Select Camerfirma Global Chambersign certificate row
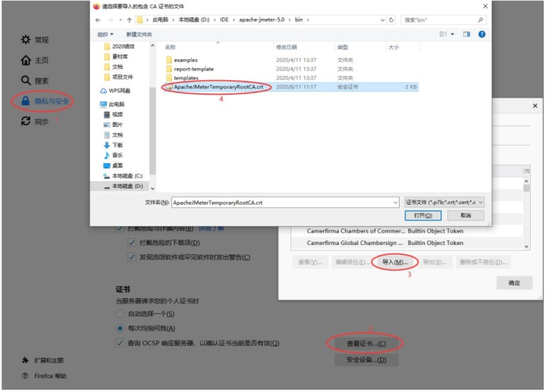 coord(406,243)
